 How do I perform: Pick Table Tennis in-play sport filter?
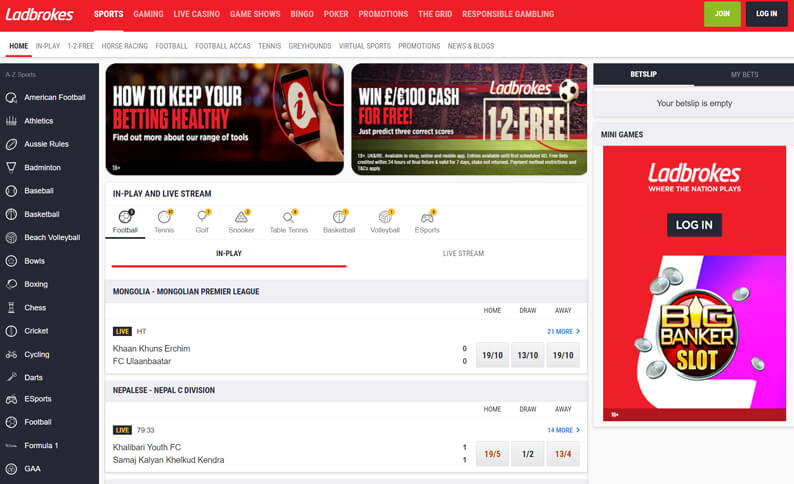click(x=289, y=222)
